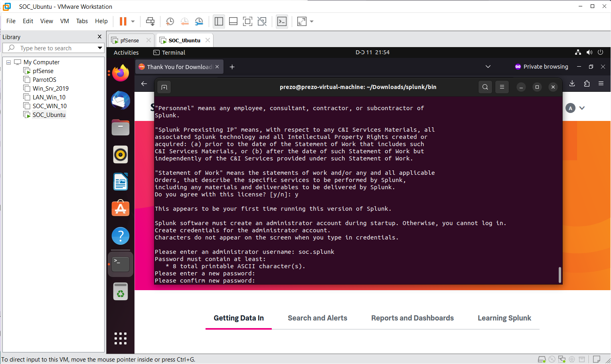Show Applications grid in the dock
611x364 pixels.
click(121, 338)
